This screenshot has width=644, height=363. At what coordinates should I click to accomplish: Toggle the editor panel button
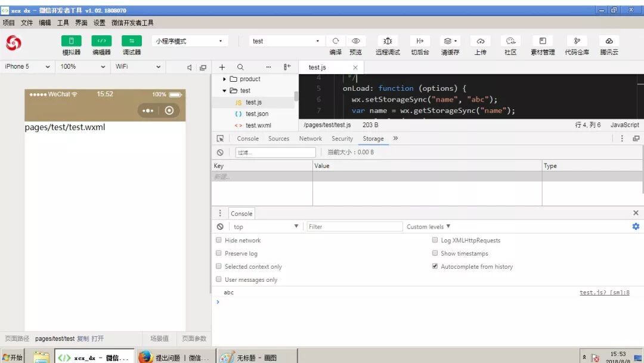[101, 41]
